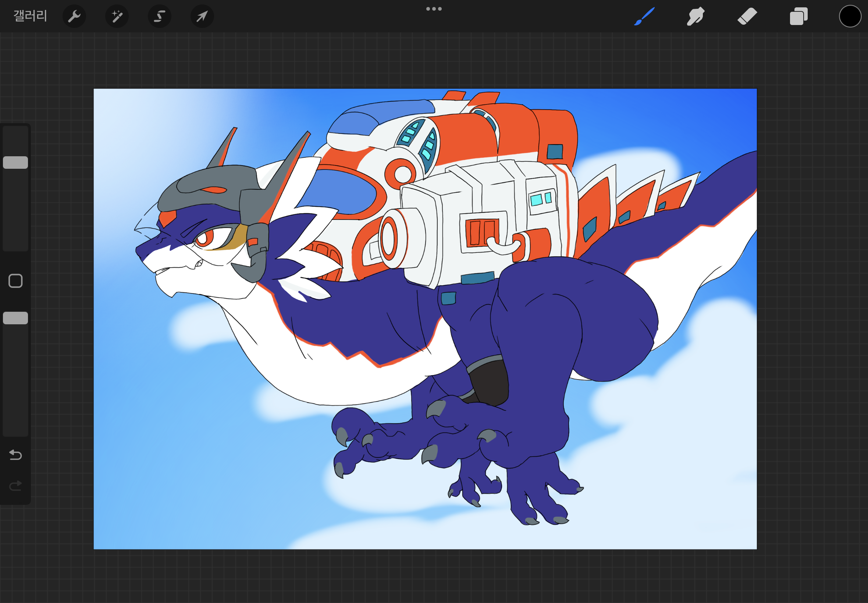Activate the Transform arrow tool

click(202, 16)
